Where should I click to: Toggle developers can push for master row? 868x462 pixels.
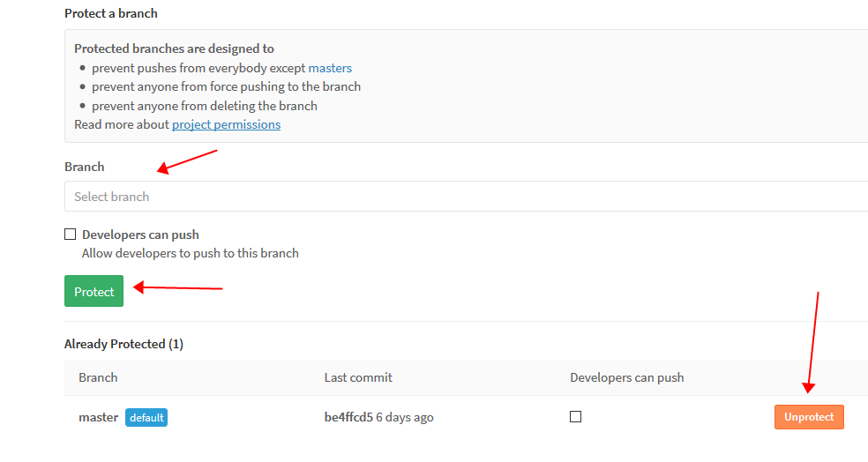point(575,417)
